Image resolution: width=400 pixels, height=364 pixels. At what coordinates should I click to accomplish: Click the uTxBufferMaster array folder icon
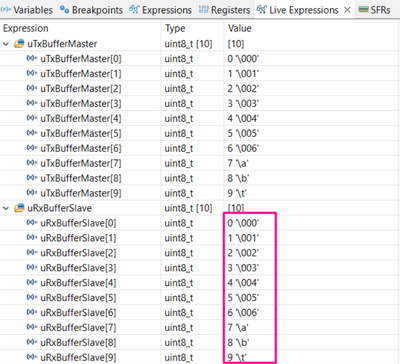point(19,44)
